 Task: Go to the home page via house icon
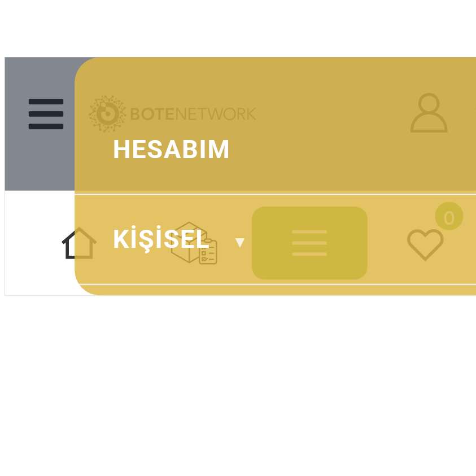point(79,243)
